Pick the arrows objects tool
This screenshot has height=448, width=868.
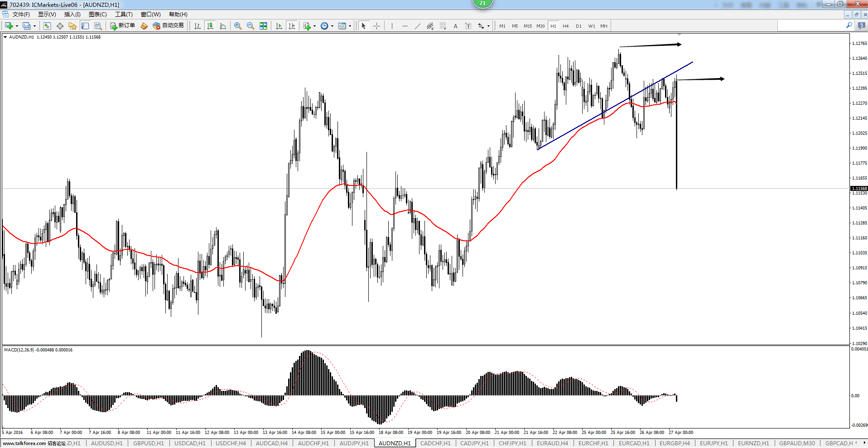pos(481,26)
